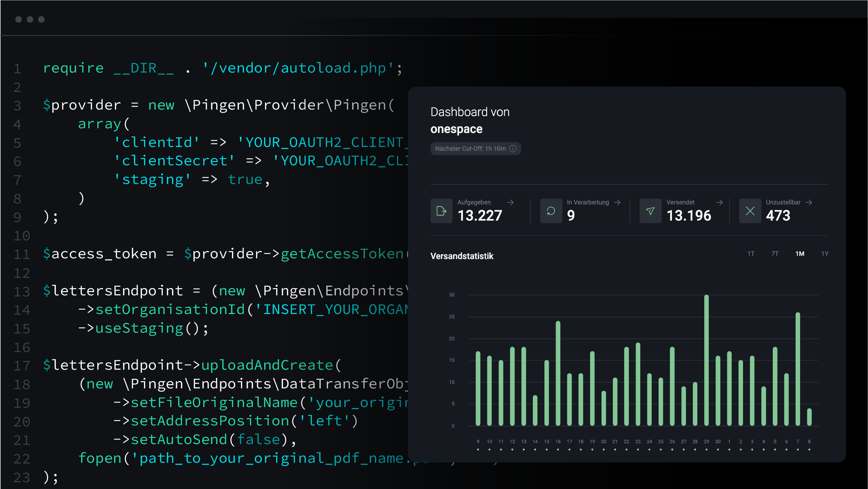Click the Aufgegeben document icon
The width and height of the screenshot is (868, 489).
tap(441, 211)
